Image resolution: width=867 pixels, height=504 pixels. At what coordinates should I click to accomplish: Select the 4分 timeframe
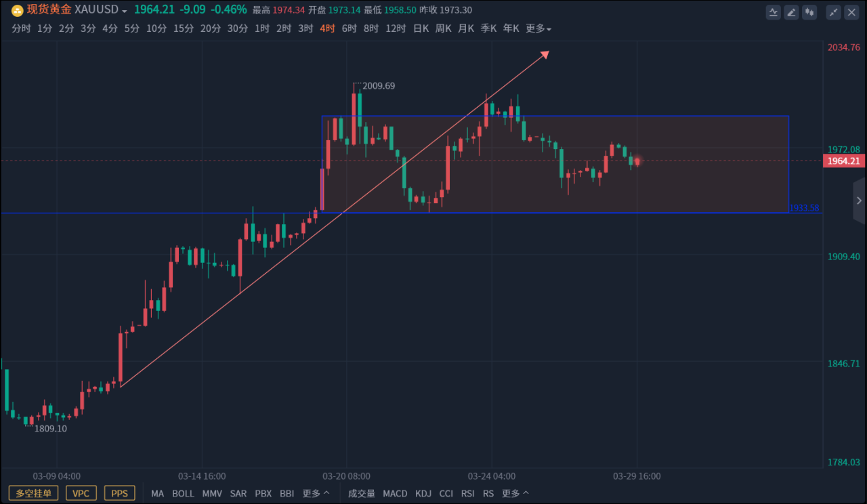pos(110,28)
